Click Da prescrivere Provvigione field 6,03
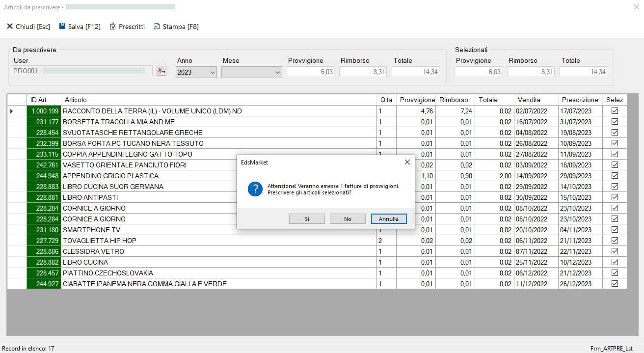The height and width of the screenshot is (353, 644). (x=310, y=72)
